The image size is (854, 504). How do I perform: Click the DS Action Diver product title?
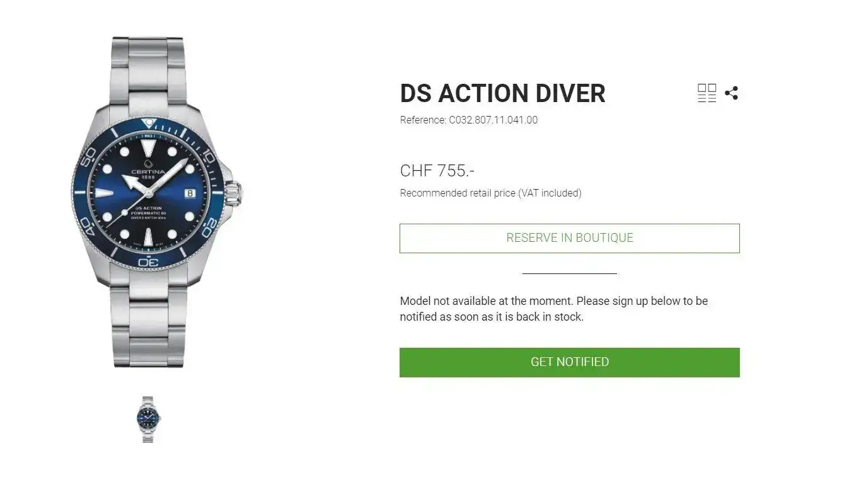pyautogui.click(x=502, y=93)
